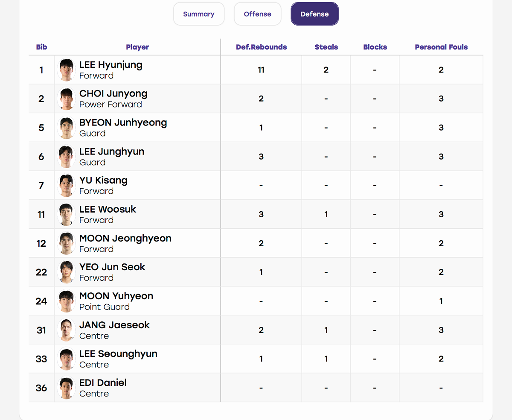Open LEE Woosuk player name link

point(108,209)
